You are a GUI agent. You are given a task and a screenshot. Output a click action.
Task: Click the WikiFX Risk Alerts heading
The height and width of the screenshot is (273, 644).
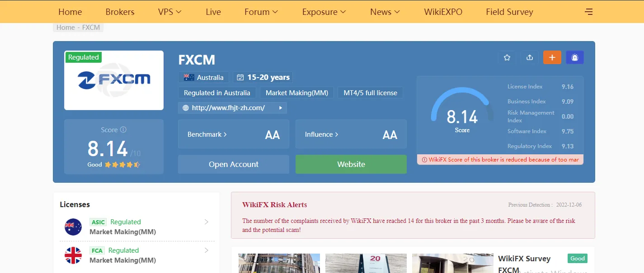(x=274, y=204)
